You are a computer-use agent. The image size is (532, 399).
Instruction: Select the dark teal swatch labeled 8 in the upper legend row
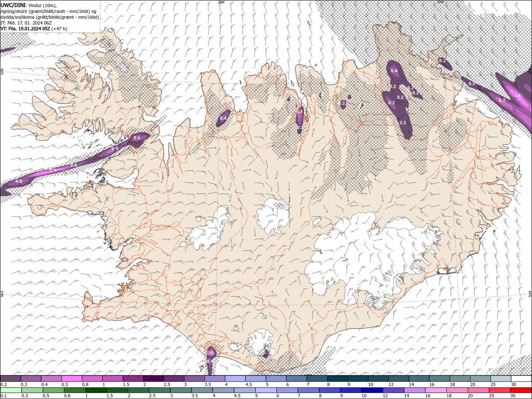click(x=337, y=379)
